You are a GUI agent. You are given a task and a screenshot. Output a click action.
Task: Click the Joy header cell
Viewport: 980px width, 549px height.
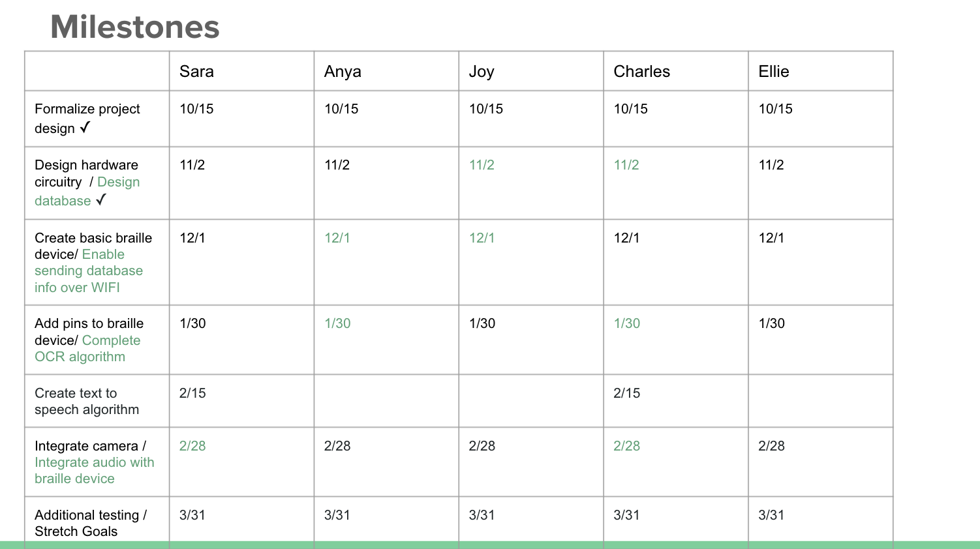(x=531, y=71)
